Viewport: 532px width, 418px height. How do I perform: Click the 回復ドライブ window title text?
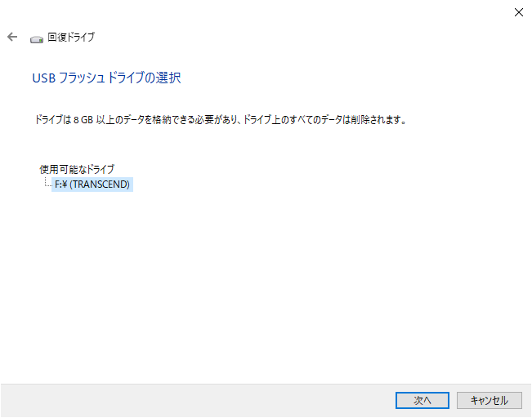point(71,37)
